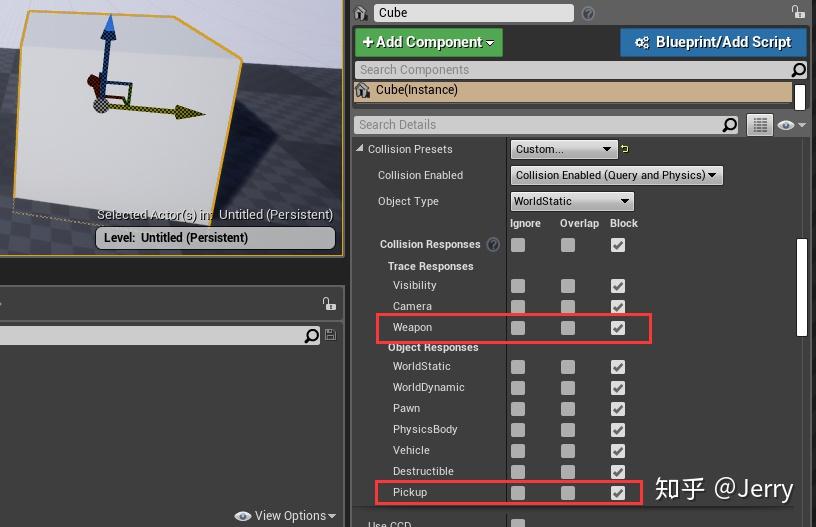Click the Camera trace response label
Viewport: 816px width, 527px height.
point(412,306)
